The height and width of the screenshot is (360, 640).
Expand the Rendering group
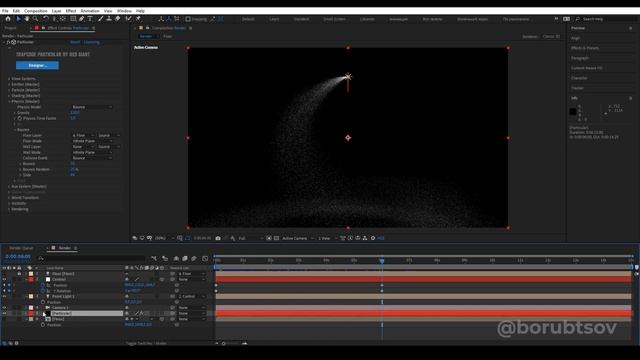pyautogui.click(x=9, y=209)
